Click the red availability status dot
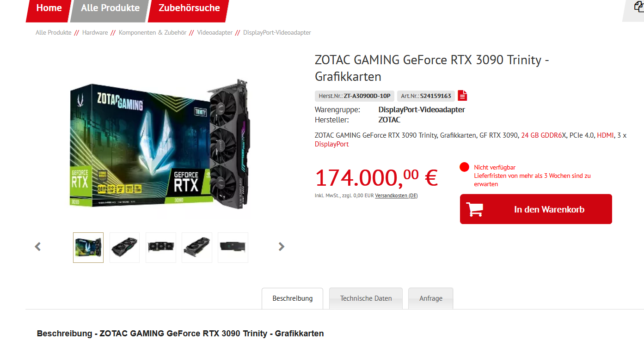The height and width of the screenshot is (340, 644). 465,167
